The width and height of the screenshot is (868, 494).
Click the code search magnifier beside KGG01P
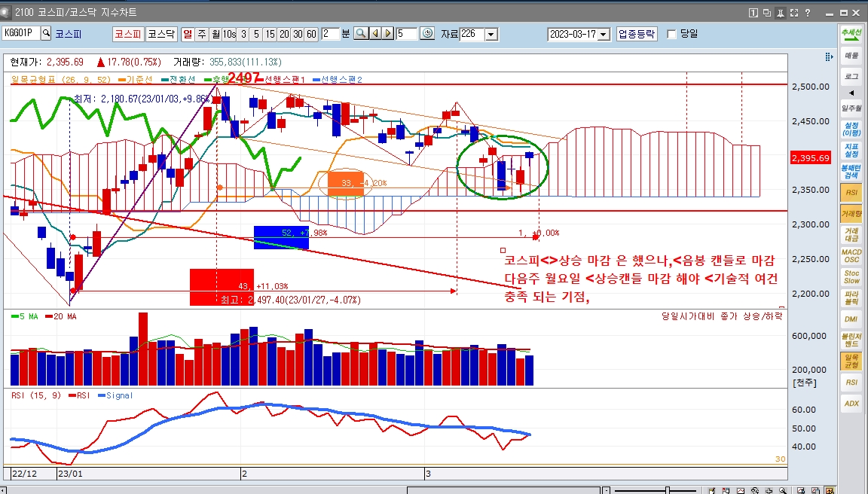[x=47, y=33]
